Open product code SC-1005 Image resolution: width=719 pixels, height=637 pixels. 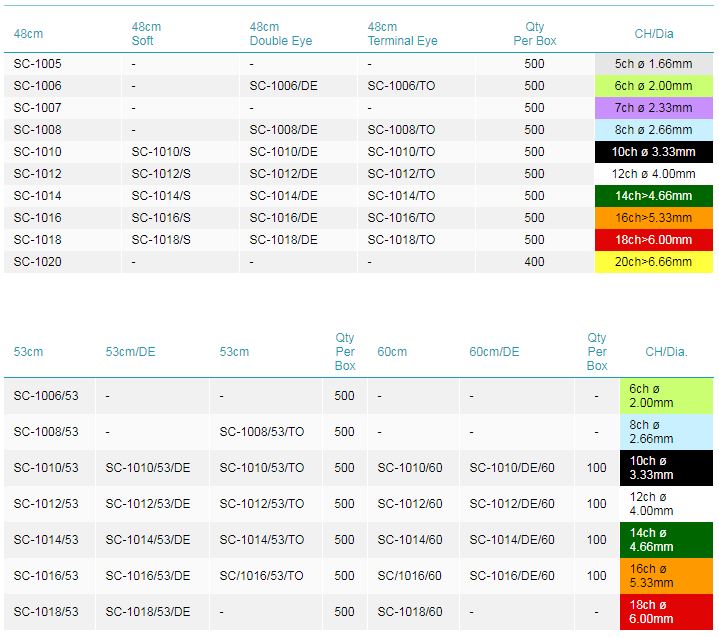click(37, 64)
